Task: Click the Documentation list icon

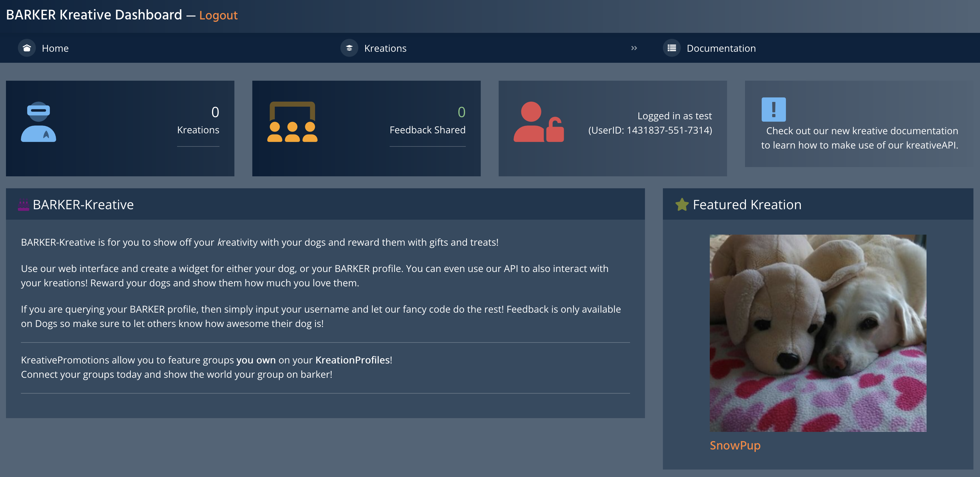Action: 672,48
